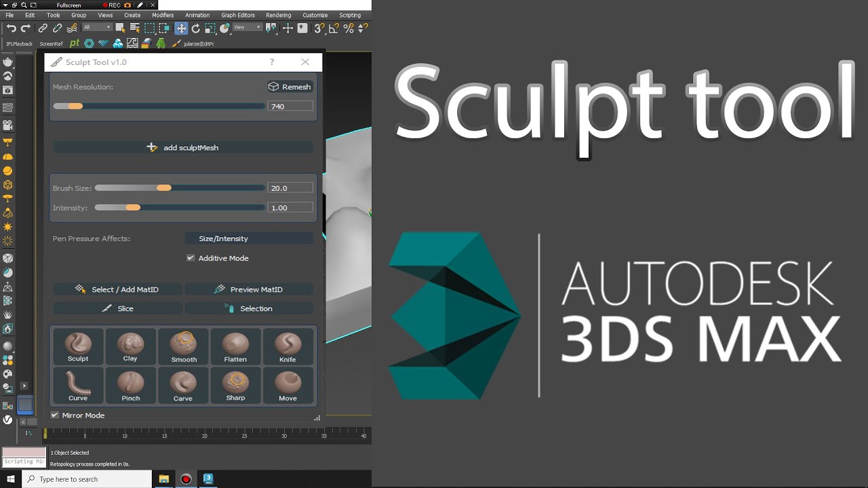
Task: Uncheck the Additive Mode checkbox
Action: coord(191,258)
